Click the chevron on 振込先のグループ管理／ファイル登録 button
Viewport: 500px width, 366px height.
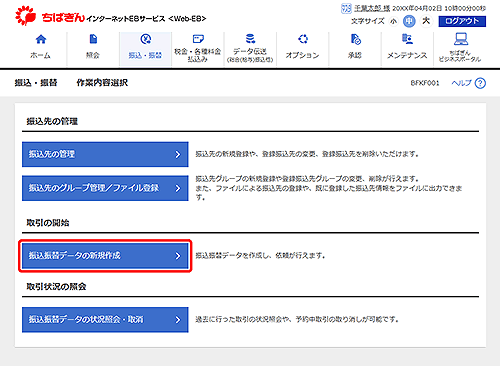click(x=178, y=188)
